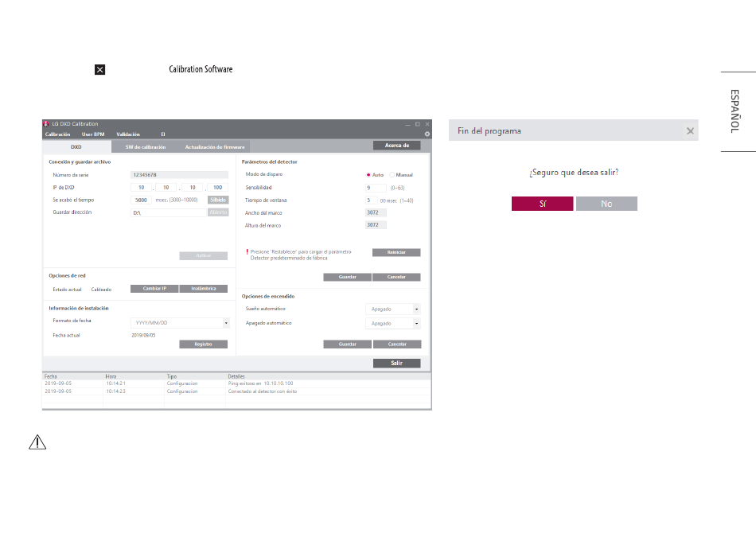Open the Calibración menu
This screenshot has height=533, width=756.
pyautogui.click(x=58, y=134)
